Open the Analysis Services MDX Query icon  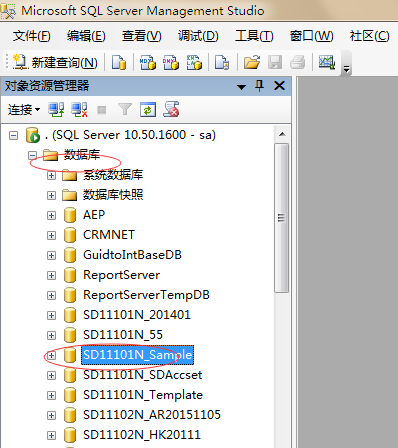147,62
